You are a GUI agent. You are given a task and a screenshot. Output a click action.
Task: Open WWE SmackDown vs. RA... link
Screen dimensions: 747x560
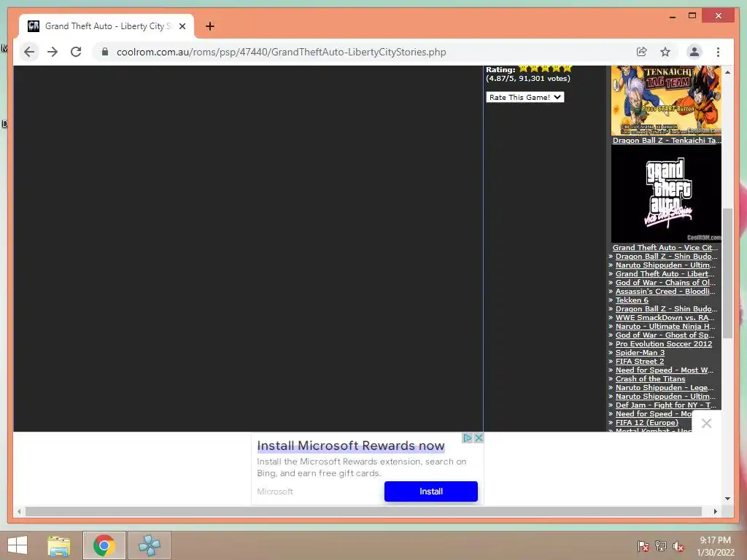(x=665, y=318)
